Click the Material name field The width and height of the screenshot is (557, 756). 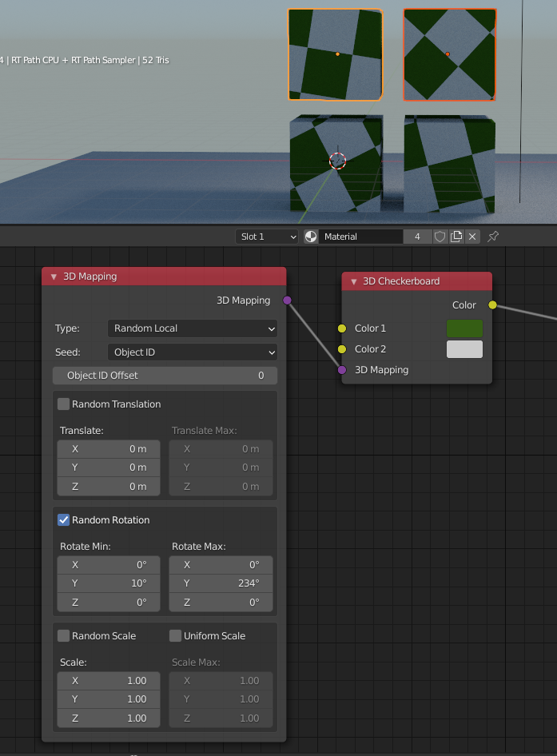(x=361, y=237)
